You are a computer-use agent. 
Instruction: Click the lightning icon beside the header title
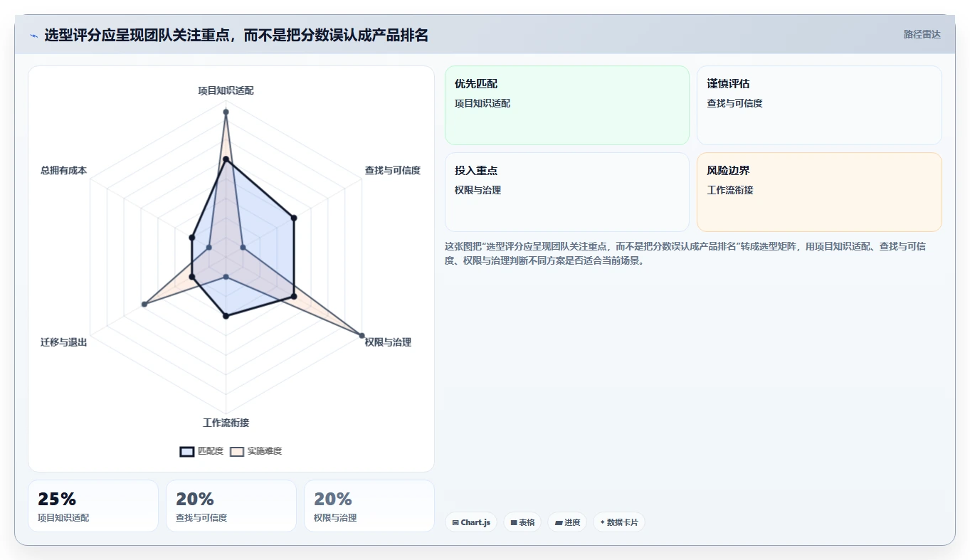(x=34, y=36)
